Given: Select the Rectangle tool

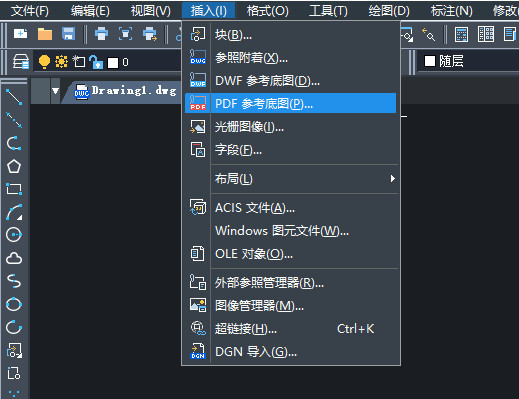Looking at the screenshot, I should [14, 189].
